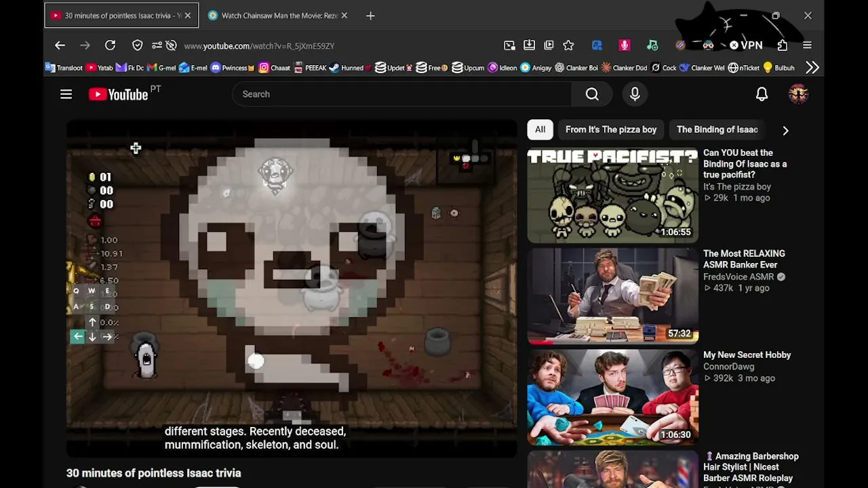Open the YouTube guide menu
Viewport: 868px width, 488px height.
pyautogui.click(x=66, y=94)
